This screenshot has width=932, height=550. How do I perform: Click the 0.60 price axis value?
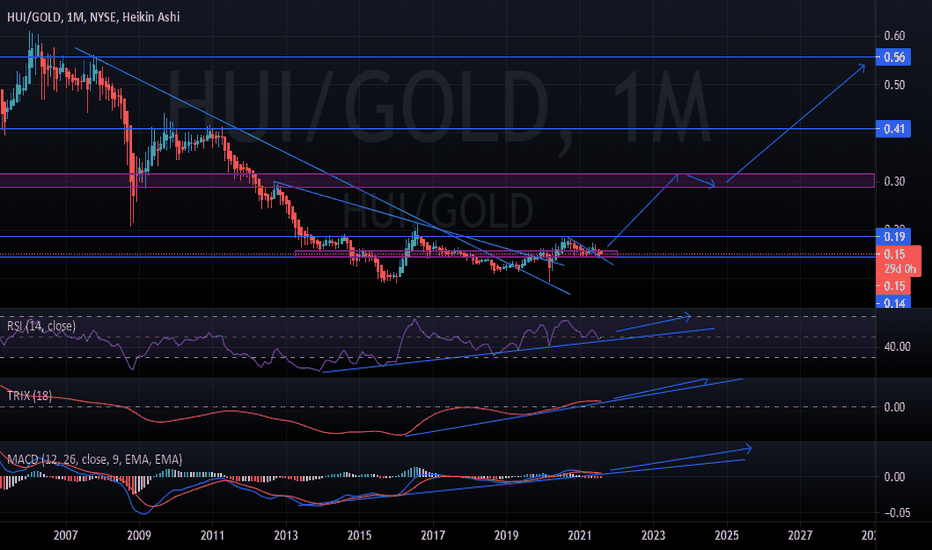tap(895, 36)
